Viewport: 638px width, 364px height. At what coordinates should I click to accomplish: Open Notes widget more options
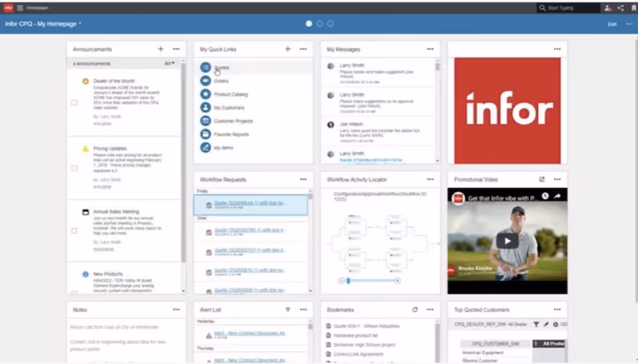[x=176, y=310]
